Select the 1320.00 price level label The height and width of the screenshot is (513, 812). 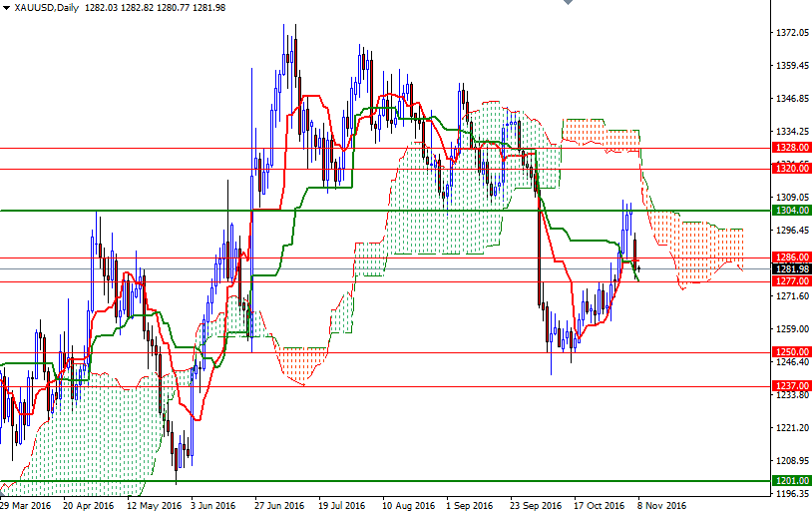pos(791,169)
